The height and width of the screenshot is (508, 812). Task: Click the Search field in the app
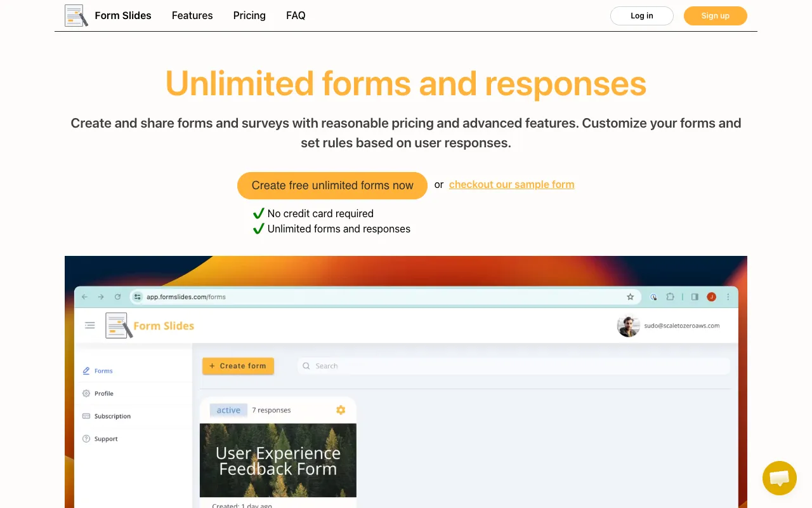point(514,366)
